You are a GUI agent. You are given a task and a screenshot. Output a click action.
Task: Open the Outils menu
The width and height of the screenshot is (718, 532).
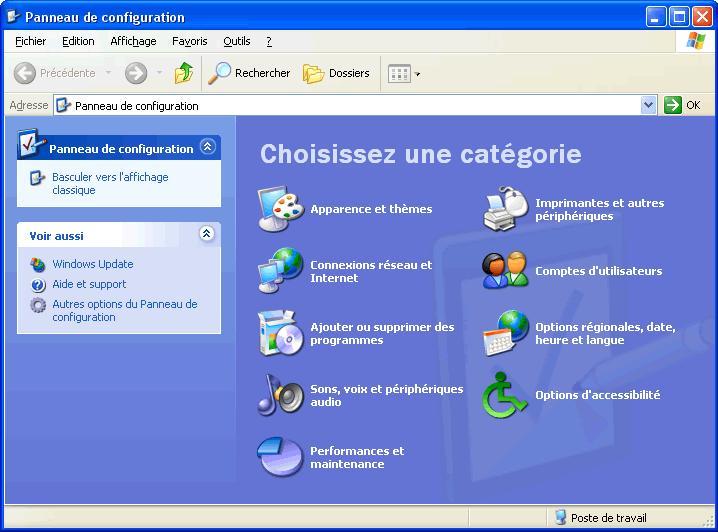click(237, 41)
